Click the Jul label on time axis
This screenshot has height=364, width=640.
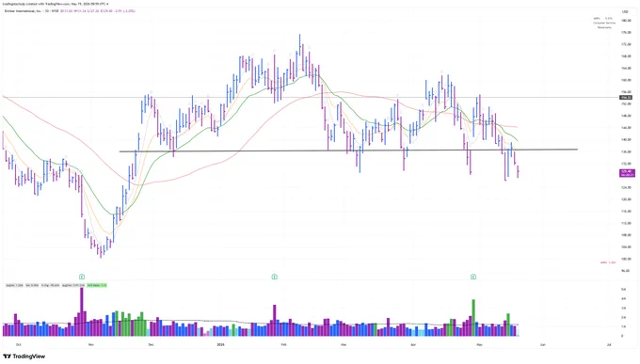(609, 345)
